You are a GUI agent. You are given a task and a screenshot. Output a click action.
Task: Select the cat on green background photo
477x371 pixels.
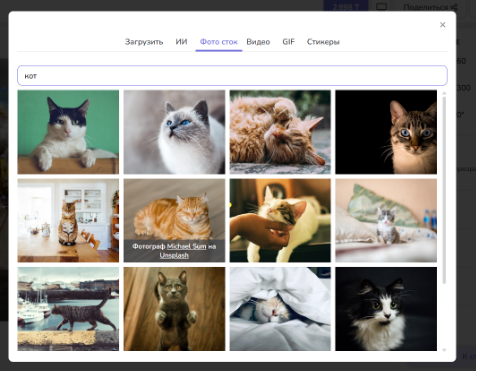pos(68,132)
